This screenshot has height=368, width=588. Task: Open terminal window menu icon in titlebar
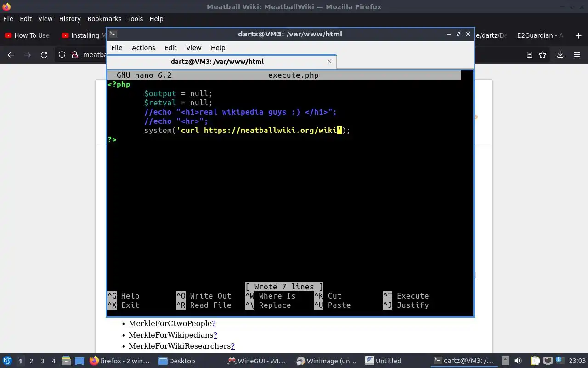point(113,34)
